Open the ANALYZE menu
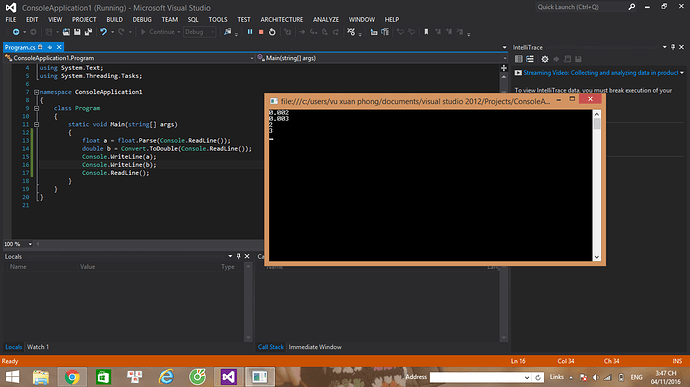This screenshot has height=387, width=690. tap(326, 19)
